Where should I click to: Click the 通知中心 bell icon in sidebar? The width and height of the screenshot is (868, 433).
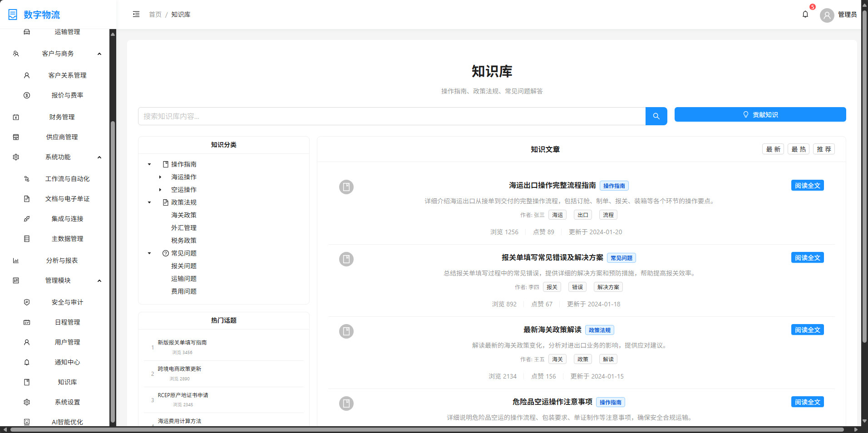coord(27,362)
